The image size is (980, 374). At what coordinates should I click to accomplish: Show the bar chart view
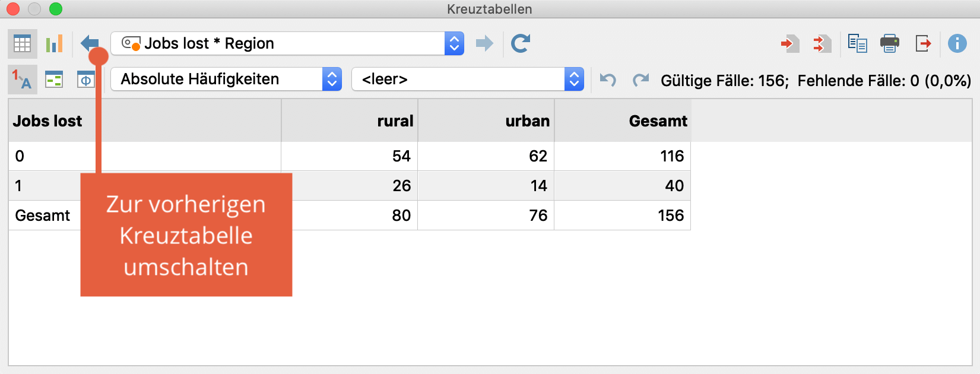tap(54, 43)
